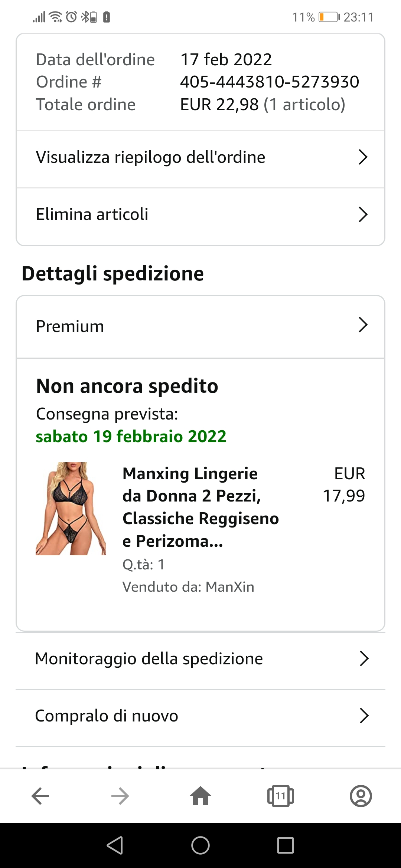
Task: Tap the browser forward arrow icon
Action: click(120, 796)
